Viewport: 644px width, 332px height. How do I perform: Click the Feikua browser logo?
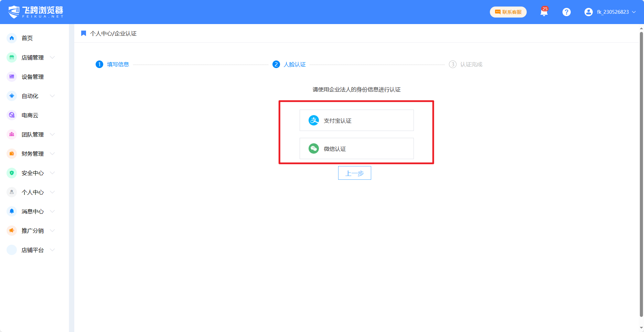tap(36, 12)
